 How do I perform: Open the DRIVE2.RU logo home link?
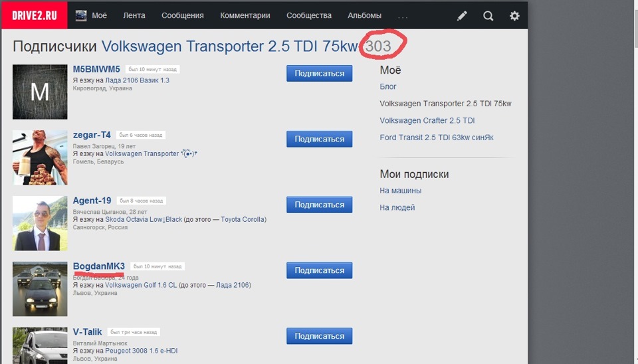pyautogui.click(x=34, y=15)
